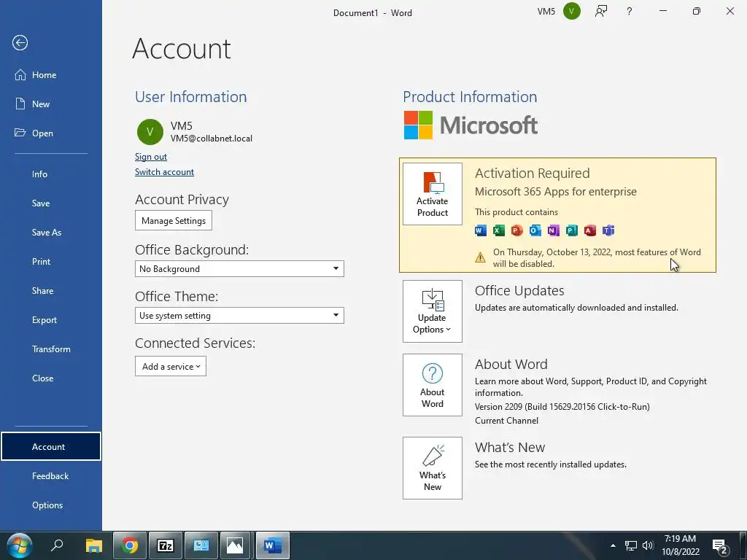The image size is (747, 560).
Task: Launch Google Chrome from the taskbar
Action: [129, 545]
